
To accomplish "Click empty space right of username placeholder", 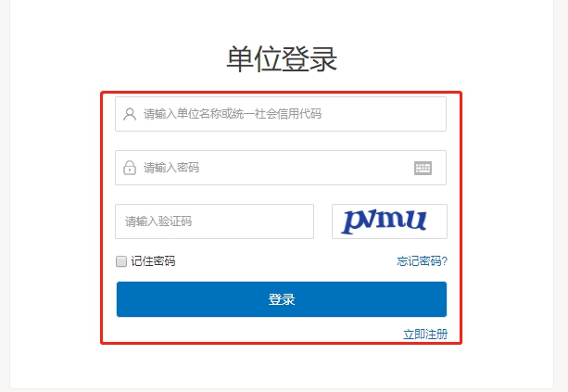I will pos(384,114).
